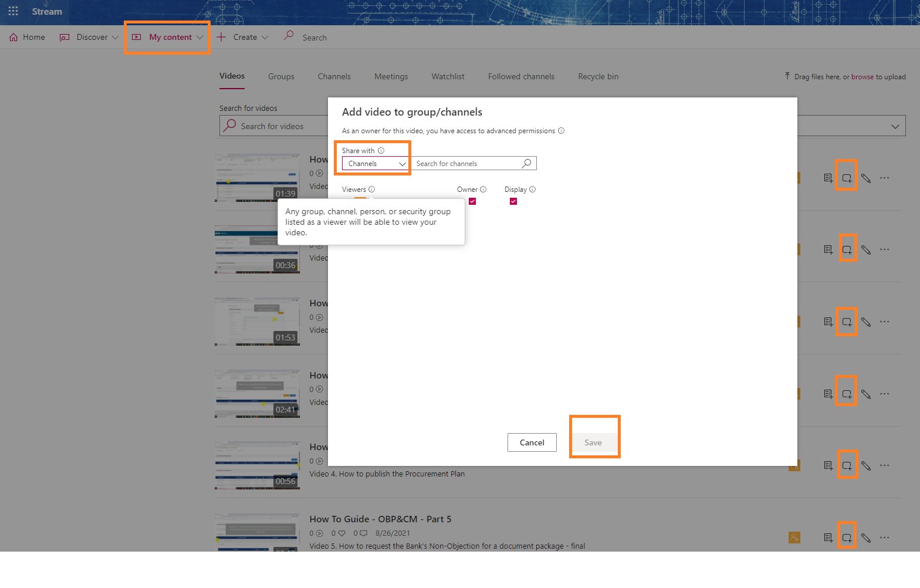Screen dimensions: 920x588
Task: Add the 00:56 video to watchlist
Action: [828, 465]
